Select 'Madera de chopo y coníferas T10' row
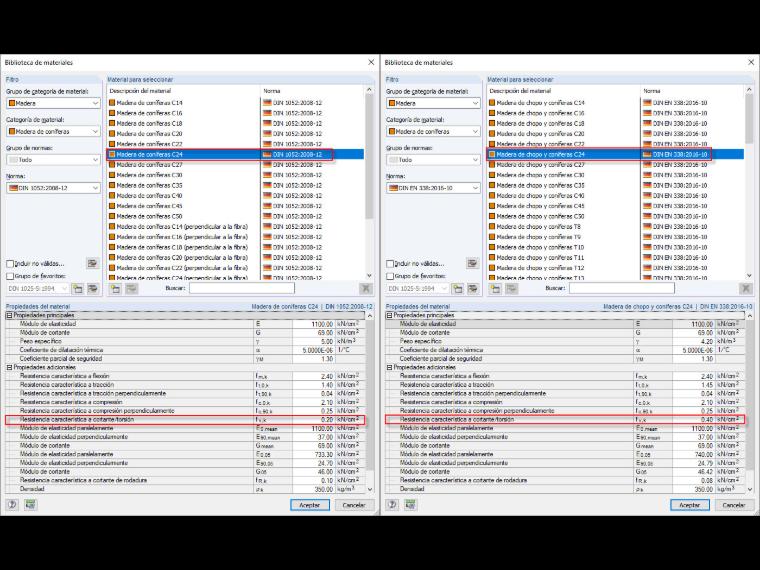This screenshot has height=570, width=760. 616,247
